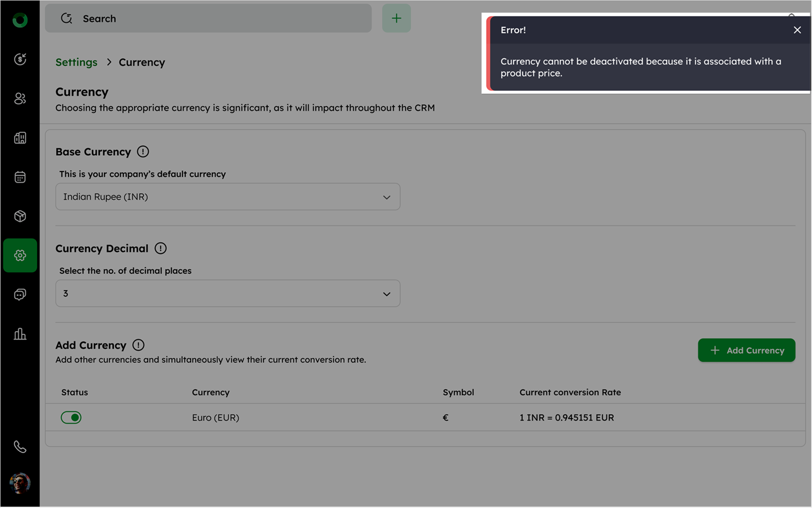Open the user profile avatar

click(x=20, y=483)
